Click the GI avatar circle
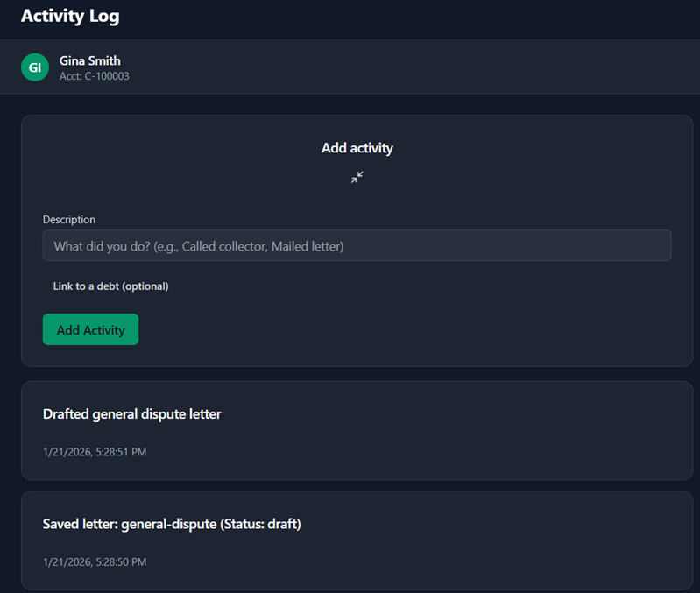The image size is (700, 593). click(35, 67)
